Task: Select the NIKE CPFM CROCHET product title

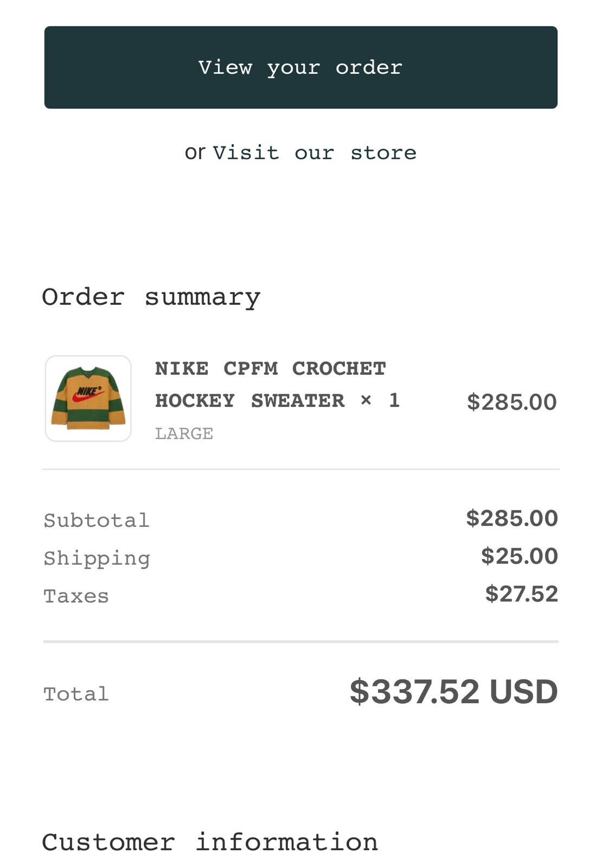Action: (x=271, y=368)
